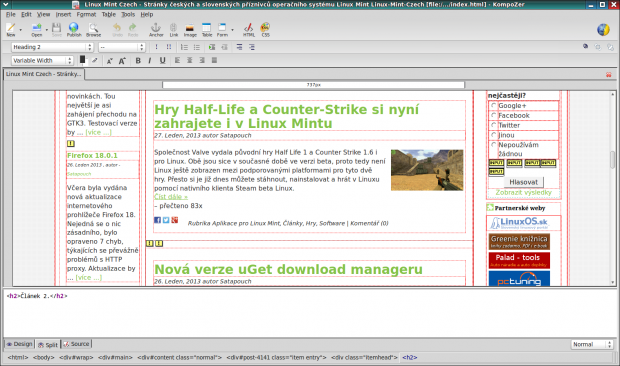
Task: Insert a Link via toolbar
Action: 174,30
